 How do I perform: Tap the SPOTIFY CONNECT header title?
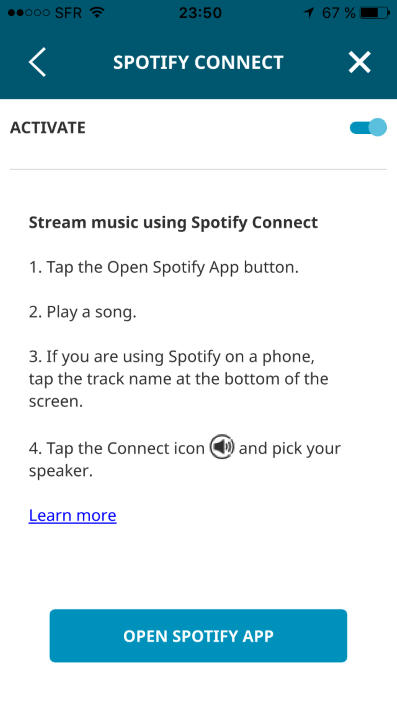[198, 62]
